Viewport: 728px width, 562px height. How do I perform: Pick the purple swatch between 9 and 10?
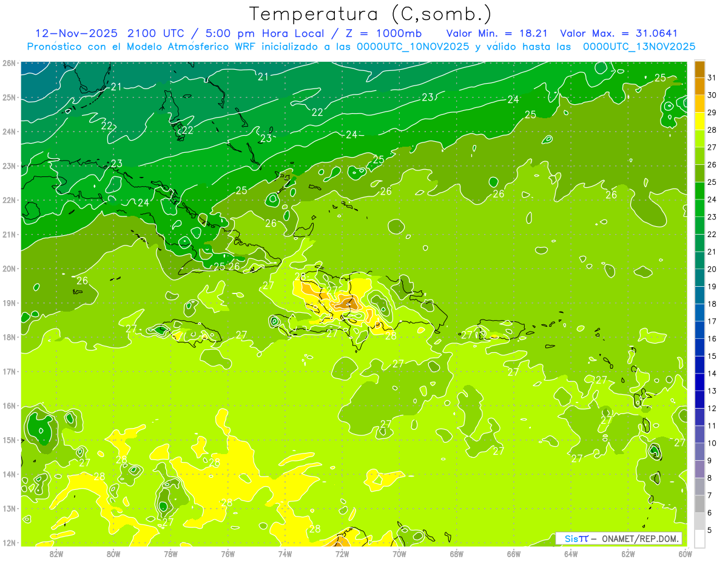(x=699, y=452)
